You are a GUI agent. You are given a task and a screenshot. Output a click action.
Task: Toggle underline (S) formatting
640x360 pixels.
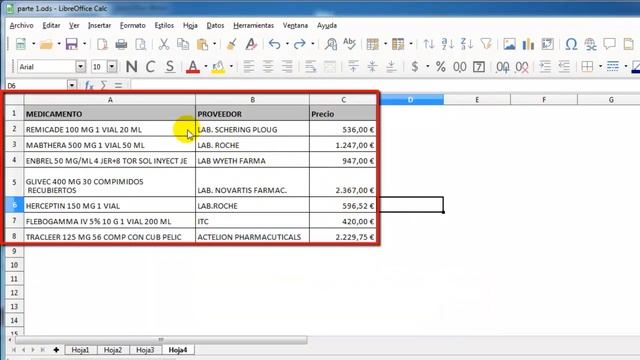(170, 67)
